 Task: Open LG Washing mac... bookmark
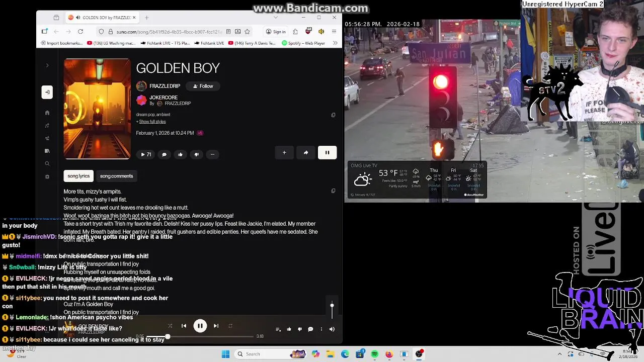pos(111,43)
